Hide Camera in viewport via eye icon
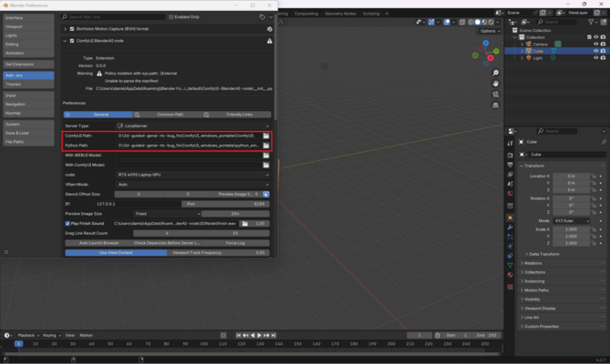This screenshot has width=610, height=364. coord(595,44)
